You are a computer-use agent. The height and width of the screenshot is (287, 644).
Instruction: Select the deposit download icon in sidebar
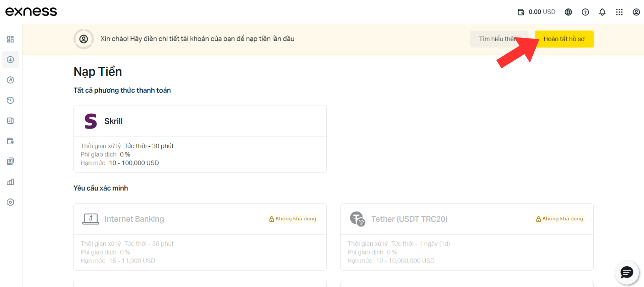point(10,60)
